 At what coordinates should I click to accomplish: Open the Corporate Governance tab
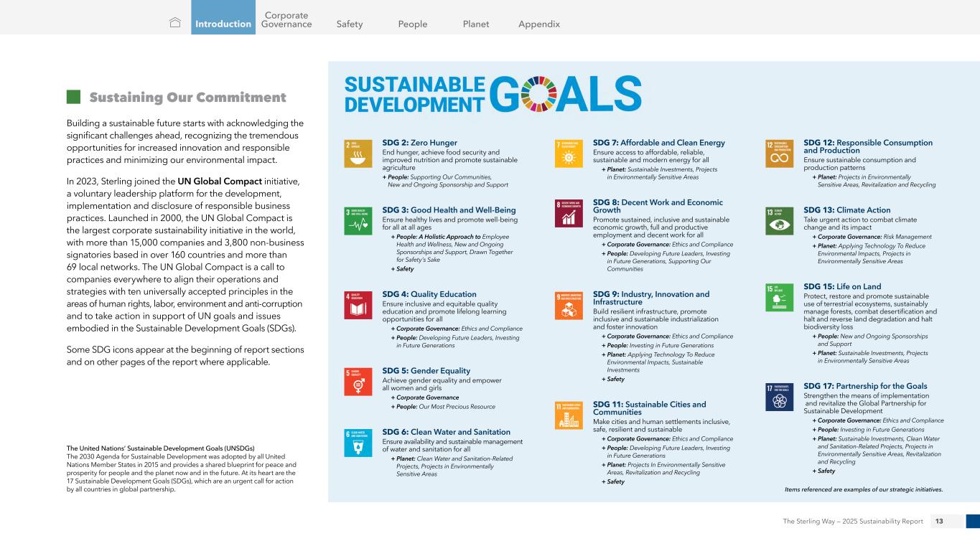point(286,19)
